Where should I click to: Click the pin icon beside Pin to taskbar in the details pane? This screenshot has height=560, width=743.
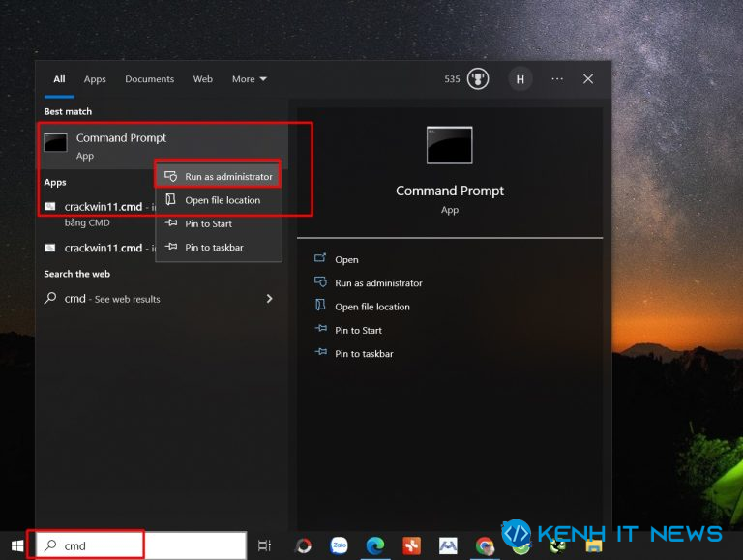(321, 351)
